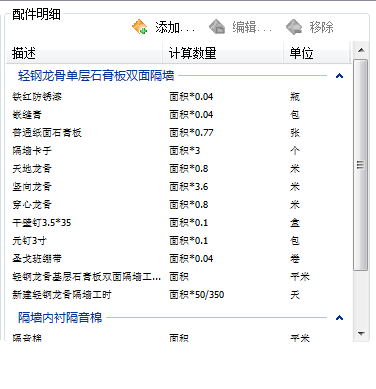Click the 编辑... button

pos(240,27)
